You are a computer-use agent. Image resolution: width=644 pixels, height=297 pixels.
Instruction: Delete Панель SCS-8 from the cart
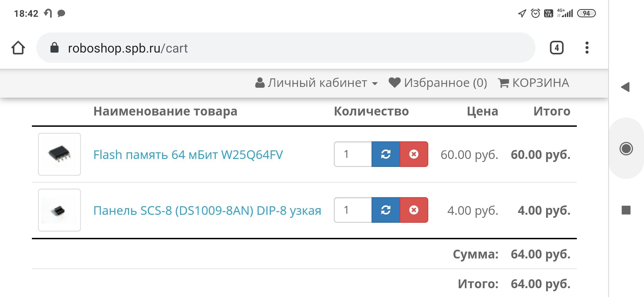click(414, 210)
